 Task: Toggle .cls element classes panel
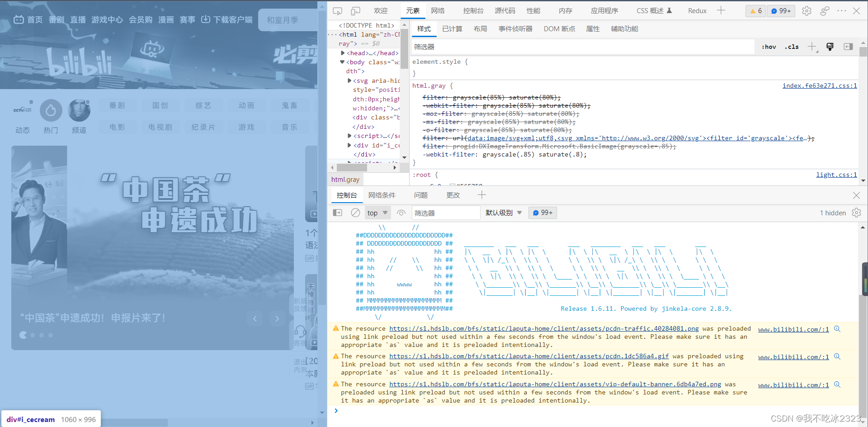point(792,47)
